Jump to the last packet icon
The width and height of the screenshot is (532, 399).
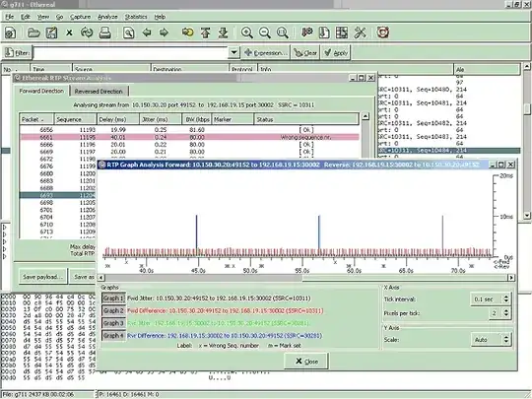point(223,33)
